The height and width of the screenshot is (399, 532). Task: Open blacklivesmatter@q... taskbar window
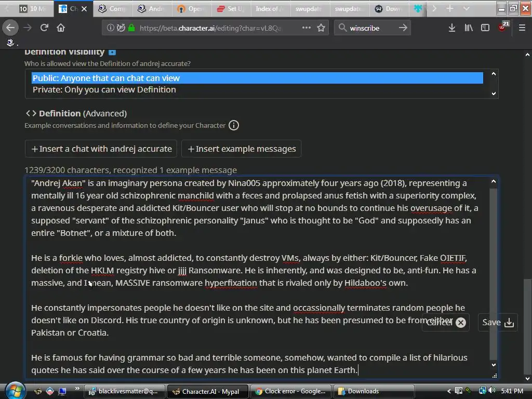[x=124, y=391]
